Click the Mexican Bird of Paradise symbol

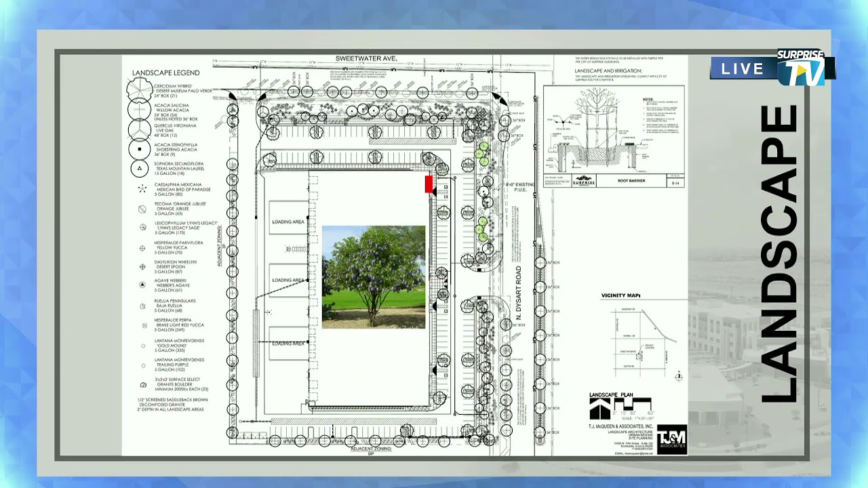pos(142,189)
